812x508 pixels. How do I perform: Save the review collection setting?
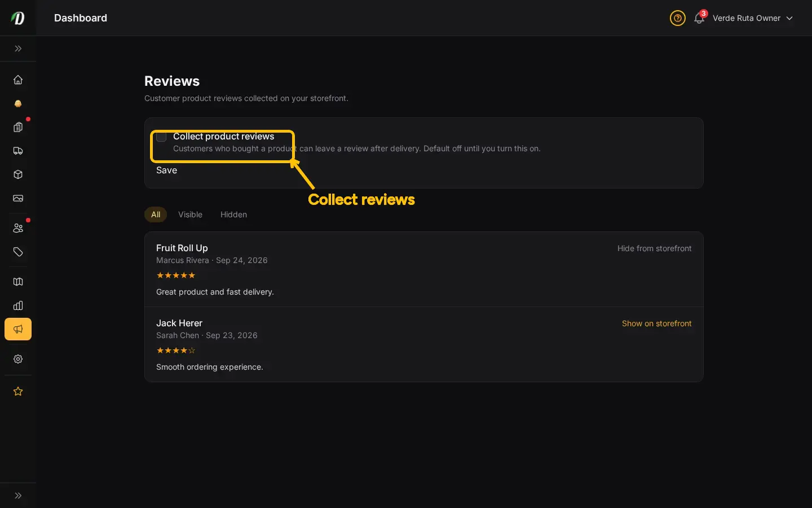[x=166, y=170]
